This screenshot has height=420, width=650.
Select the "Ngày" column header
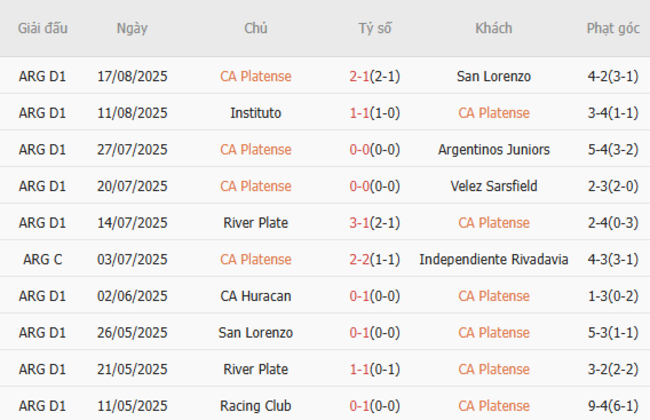[x=132, y=28]
